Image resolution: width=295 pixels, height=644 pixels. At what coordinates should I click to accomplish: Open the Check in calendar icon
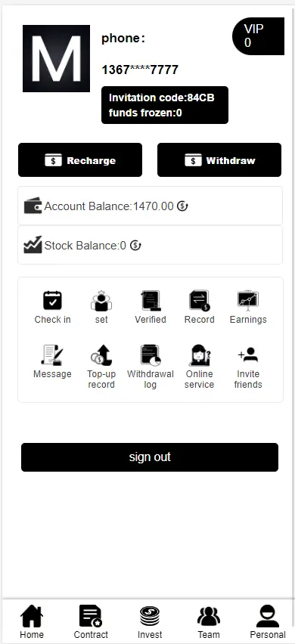point(53,301)
